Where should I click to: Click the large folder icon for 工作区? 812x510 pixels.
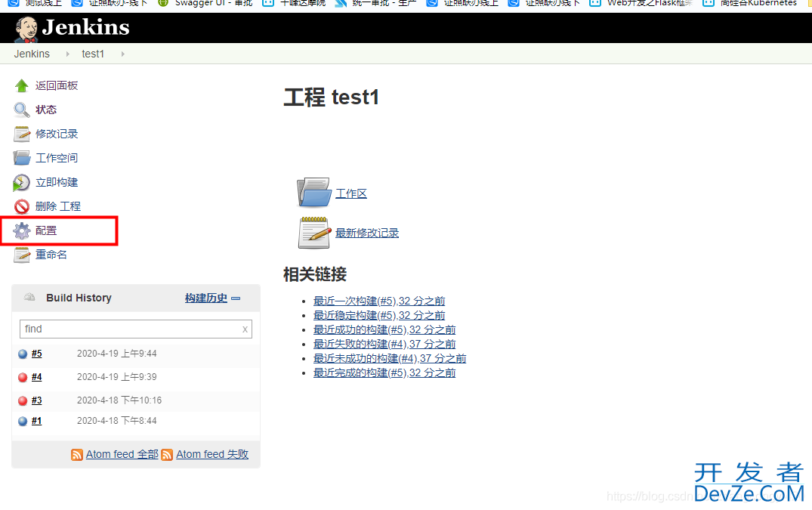[314, 193]
